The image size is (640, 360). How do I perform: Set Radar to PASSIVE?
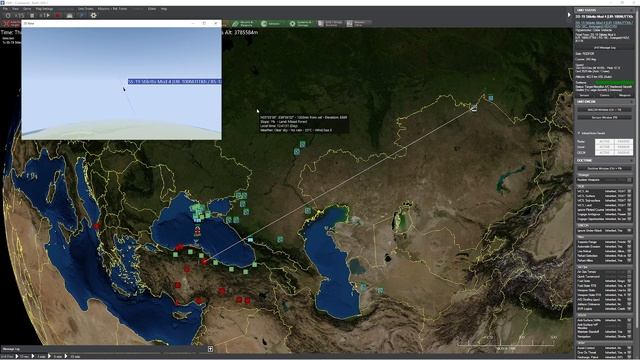(x=623, y=142)
